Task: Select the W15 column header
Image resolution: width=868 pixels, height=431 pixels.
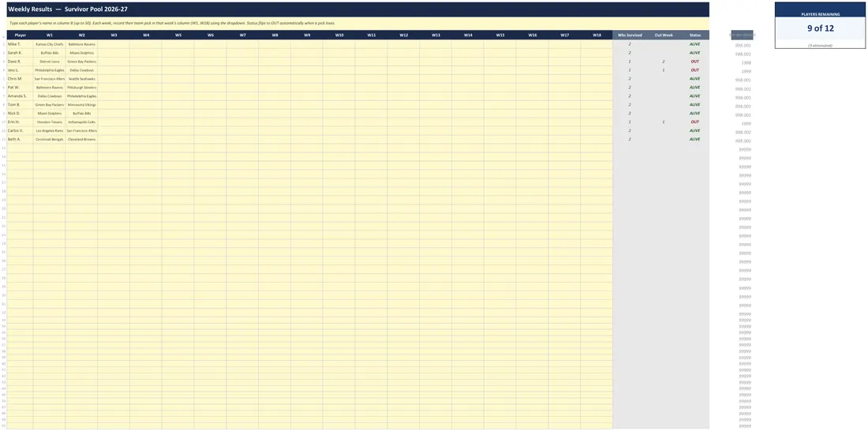Action: click(x=499, y=35)
